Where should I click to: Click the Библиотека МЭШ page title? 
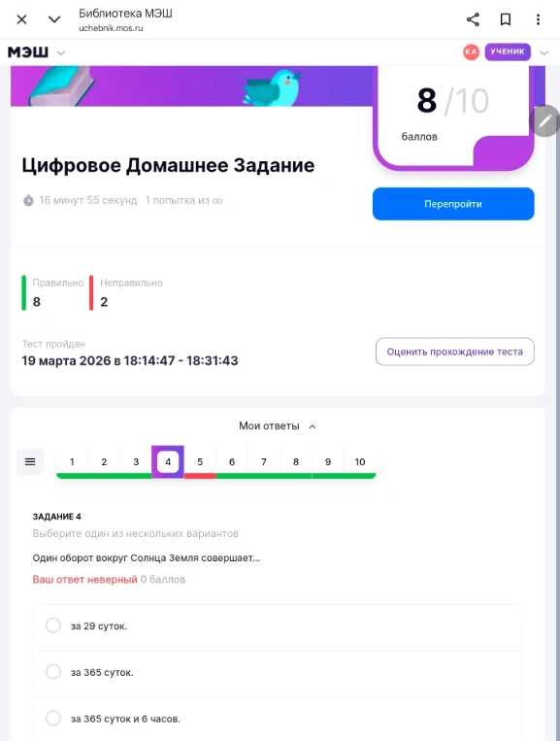[x=125, y=14]
